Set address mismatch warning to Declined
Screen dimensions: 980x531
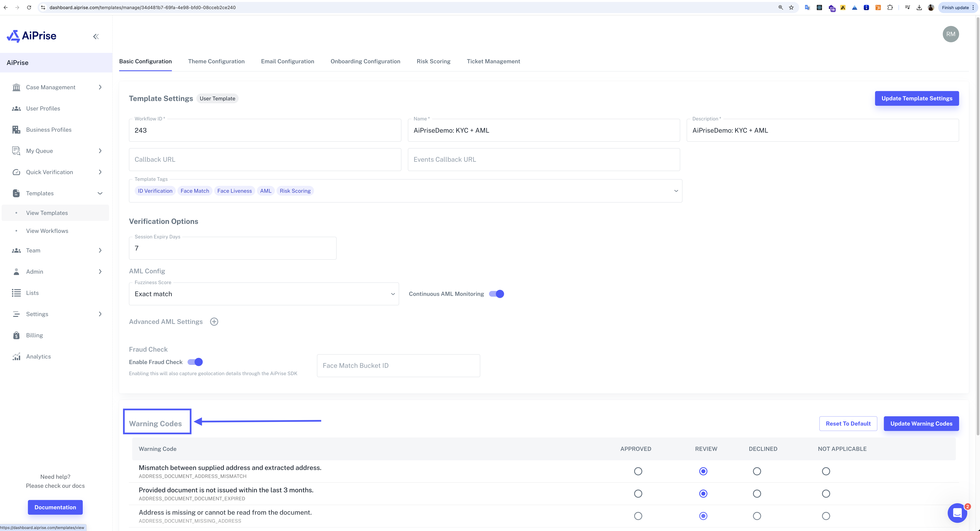coord(757,471)
